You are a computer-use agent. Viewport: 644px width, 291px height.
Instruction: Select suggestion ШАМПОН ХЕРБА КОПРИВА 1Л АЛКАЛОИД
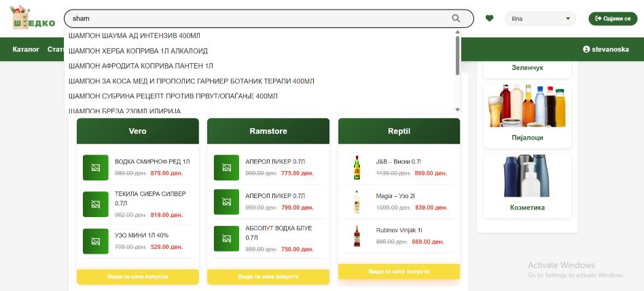(138, 51)
